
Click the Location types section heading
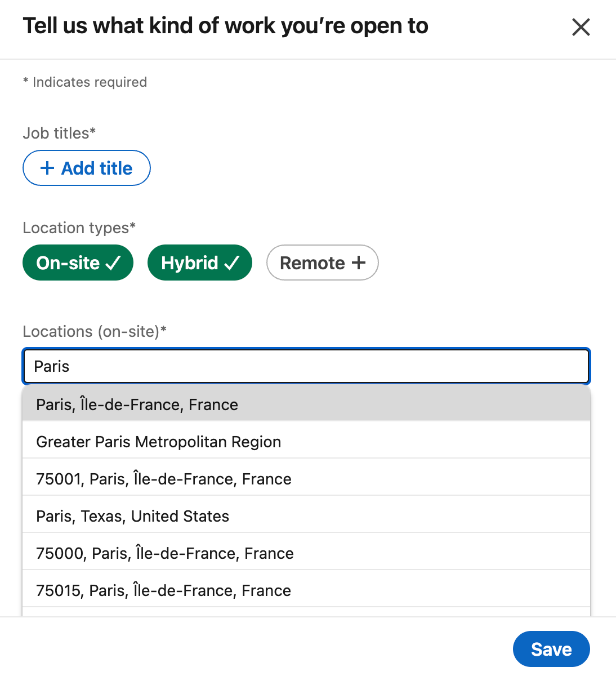(79, 228)
